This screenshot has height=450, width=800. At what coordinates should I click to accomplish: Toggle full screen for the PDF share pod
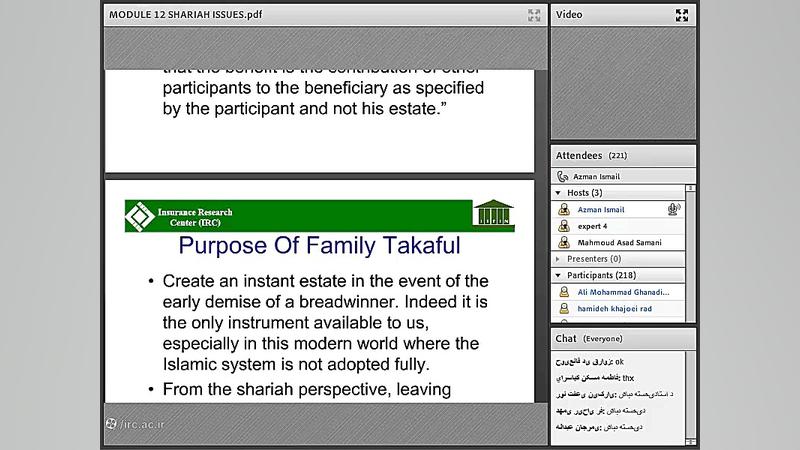click(x=534, y=15)
